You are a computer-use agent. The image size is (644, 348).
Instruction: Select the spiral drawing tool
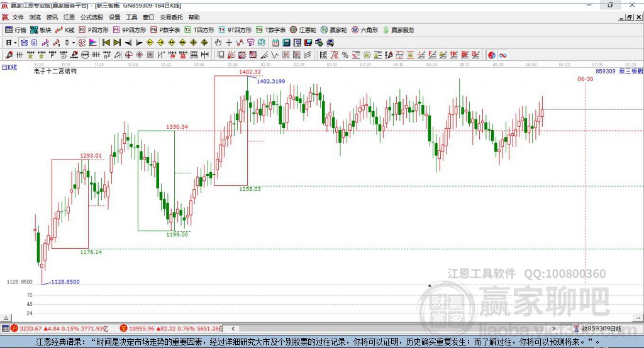click(x=64, y=55)
